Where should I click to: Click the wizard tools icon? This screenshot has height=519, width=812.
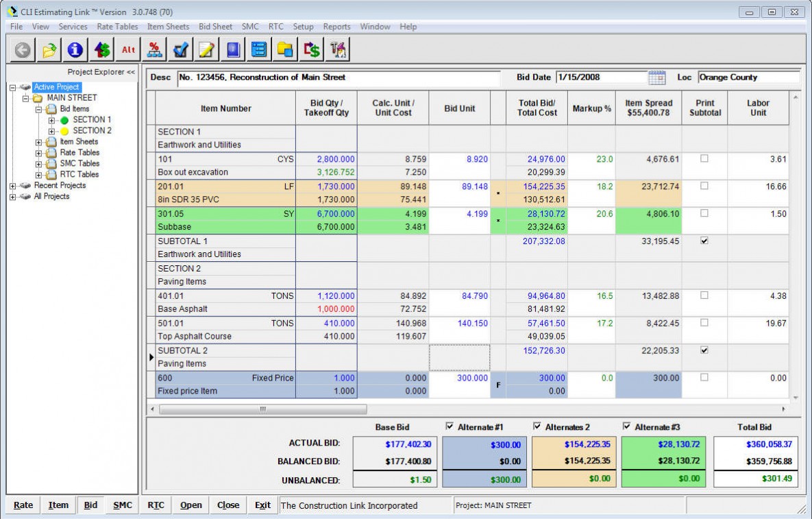(338, 50)
